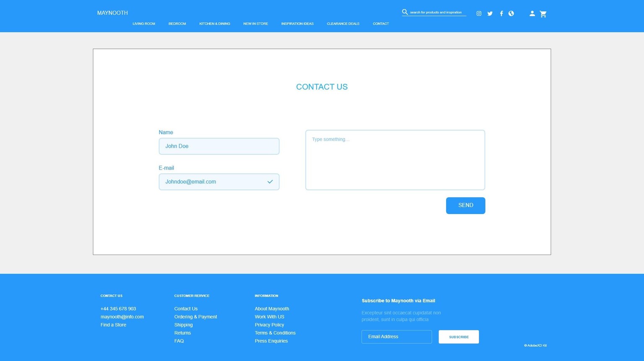
Task: Open the CLEARANCE DEALS menu
Action: click(343, 24)
